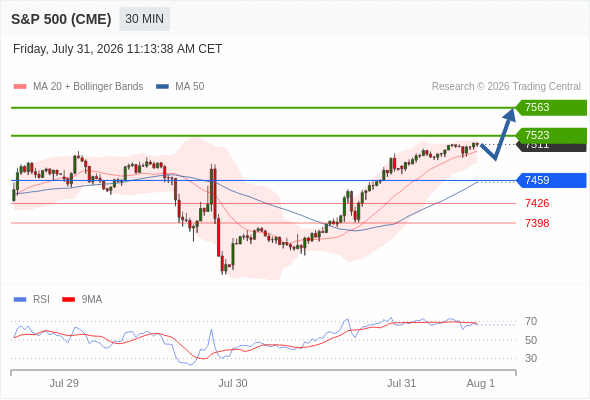Click the date 'Friday, July 31, 2026 11:13:38 AM CET'
This screenshot has width=590, height=400.
pyautogui.click(x=117, y=49)
